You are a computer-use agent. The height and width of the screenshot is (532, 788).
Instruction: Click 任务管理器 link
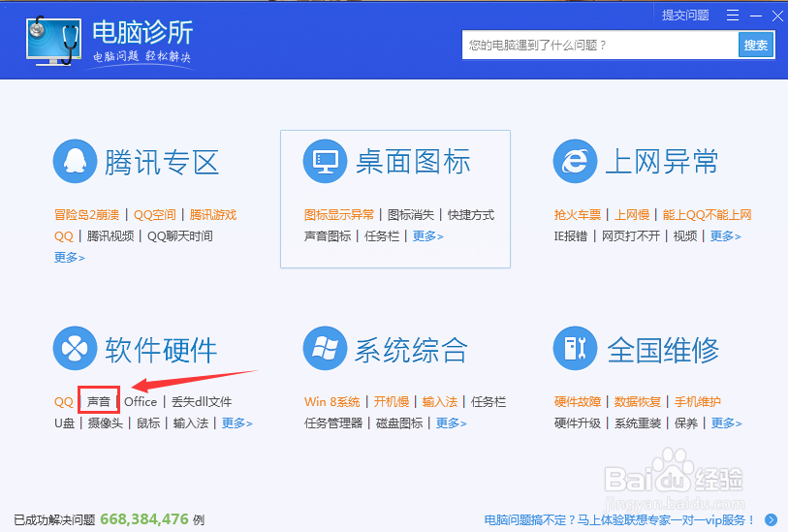tap(333, 423)
